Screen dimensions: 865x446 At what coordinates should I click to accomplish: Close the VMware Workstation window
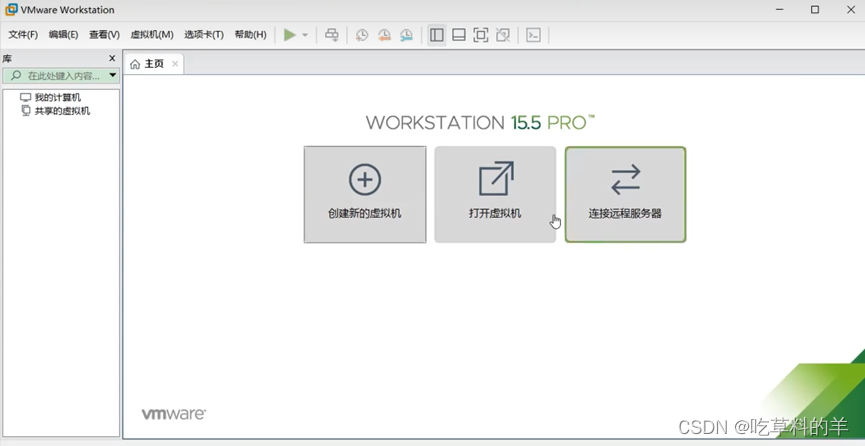coord(851,10)
